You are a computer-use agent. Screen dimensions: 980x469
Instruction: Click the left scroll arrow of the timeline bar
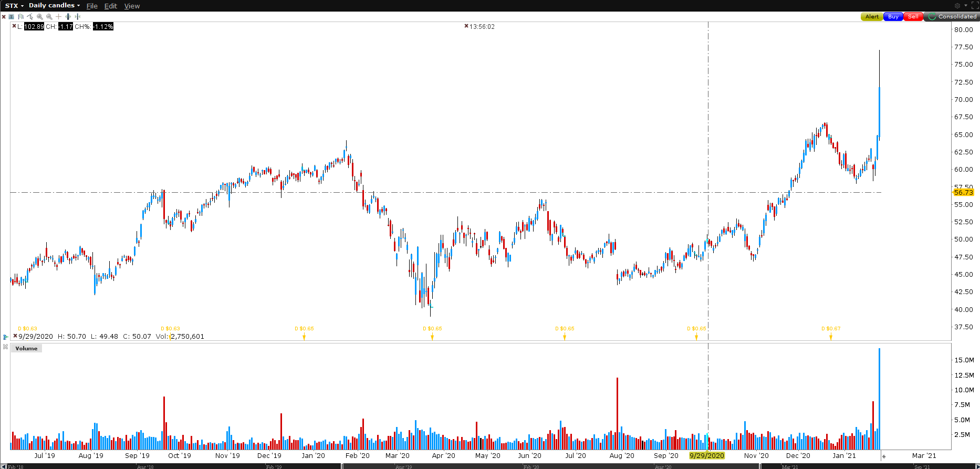(x=4, y=466)
